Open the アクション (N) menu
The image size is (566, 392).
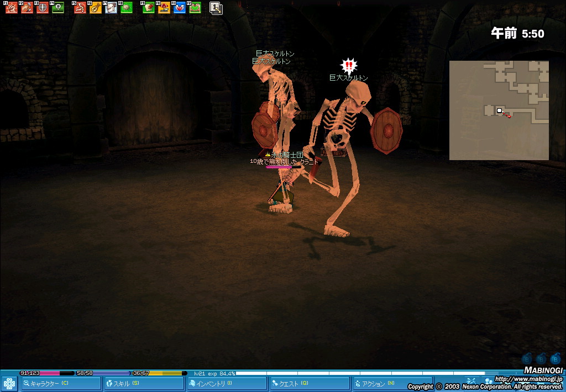coord(392,383)
